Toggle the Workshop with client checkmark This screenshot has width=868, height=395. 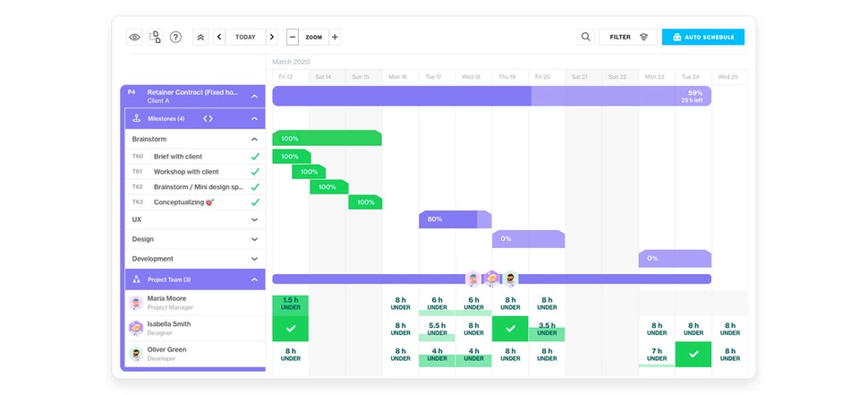coord(255,172)
